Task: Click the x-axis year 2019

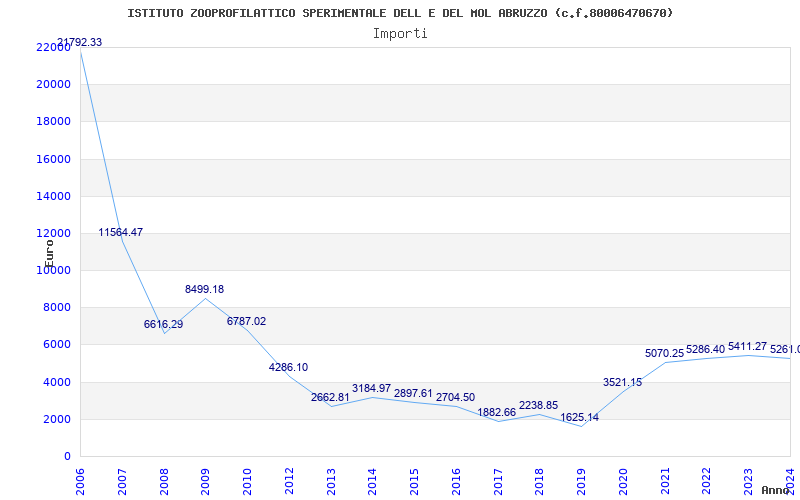Action: [581, 481]
